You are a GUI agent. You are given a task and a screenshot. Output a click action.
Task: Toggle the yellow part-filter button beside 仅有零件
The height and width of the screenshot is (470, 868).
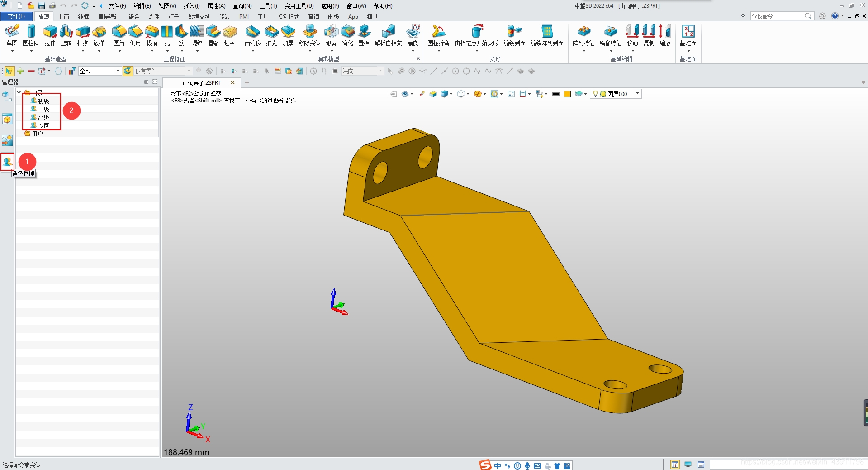(128, 71)
